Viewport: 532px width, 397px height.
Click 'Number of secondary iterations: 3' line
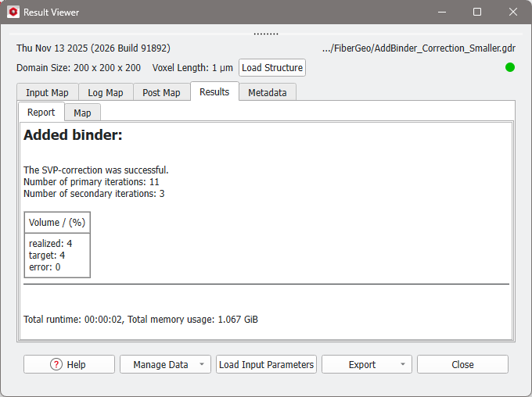click(x=94, y=194)
